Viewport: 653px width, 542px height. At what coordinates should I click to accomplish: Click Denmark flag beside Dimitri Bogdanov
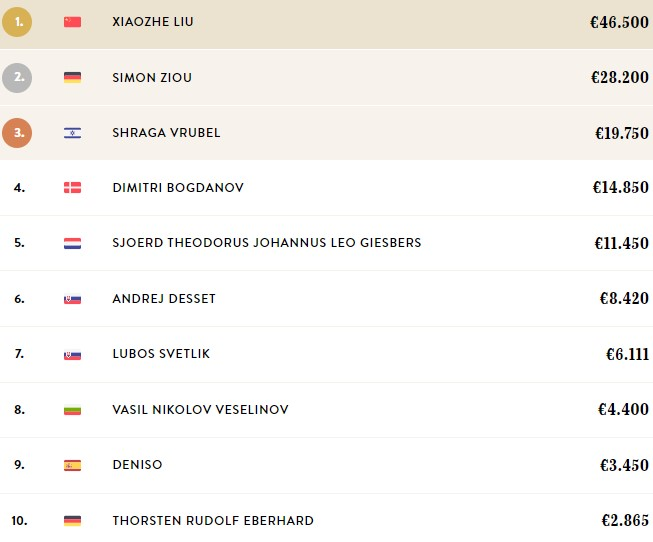point(72,188)
